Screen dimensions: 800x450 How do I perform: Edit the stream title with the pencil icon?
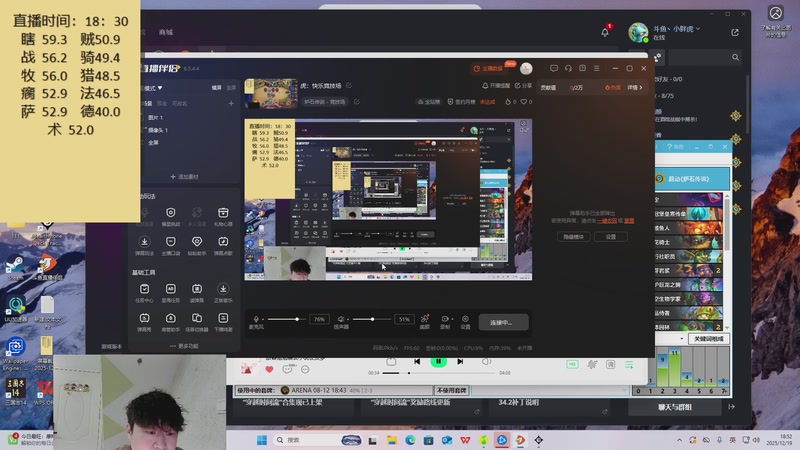pos(349,85)
